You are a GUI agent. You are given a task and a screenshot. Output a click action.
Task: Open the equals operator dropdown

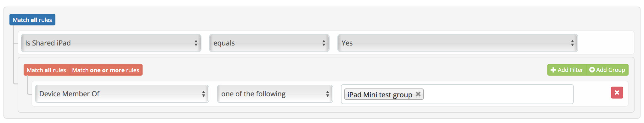coord(269,43)
